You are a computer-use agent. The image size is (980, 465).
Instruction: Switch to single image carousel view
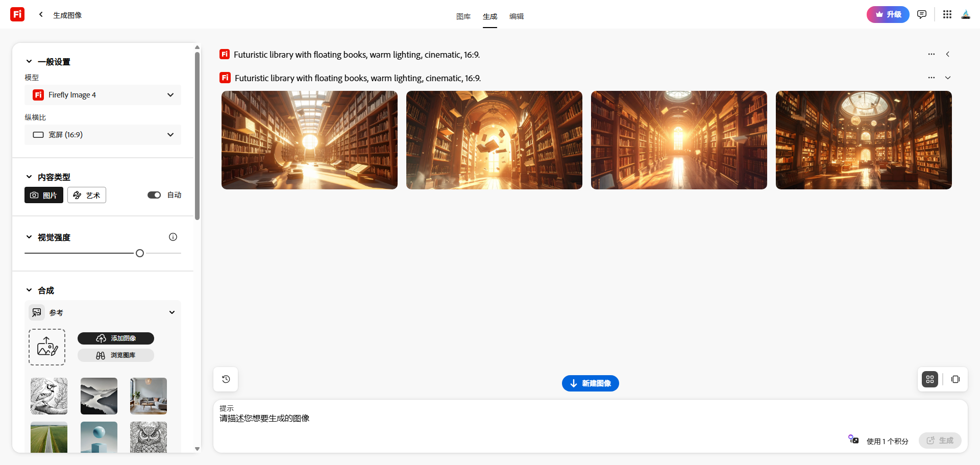955,379
